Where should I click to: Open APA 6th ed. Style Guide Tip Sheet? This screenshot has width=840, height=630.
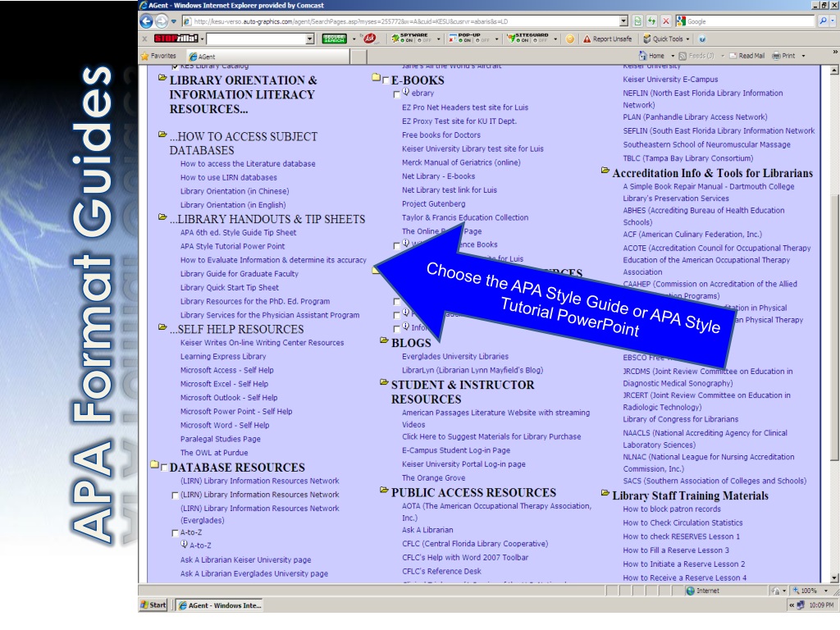239,232
